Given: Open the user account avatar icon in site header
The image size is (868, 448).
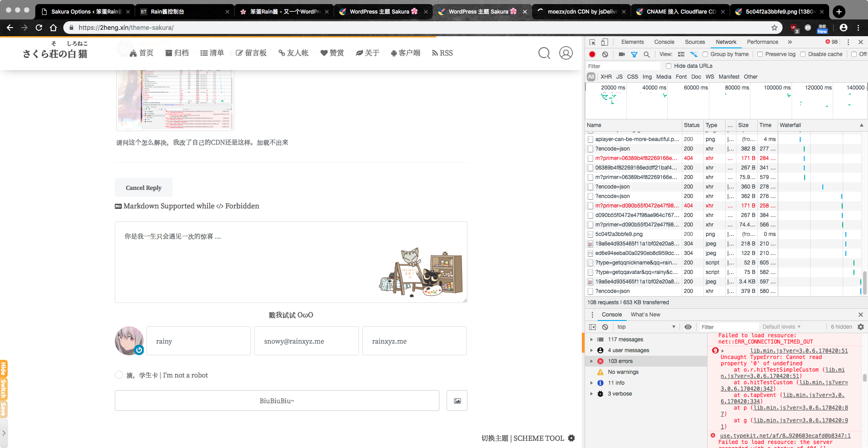Looking at the screenshot, I should pos(566,53).
